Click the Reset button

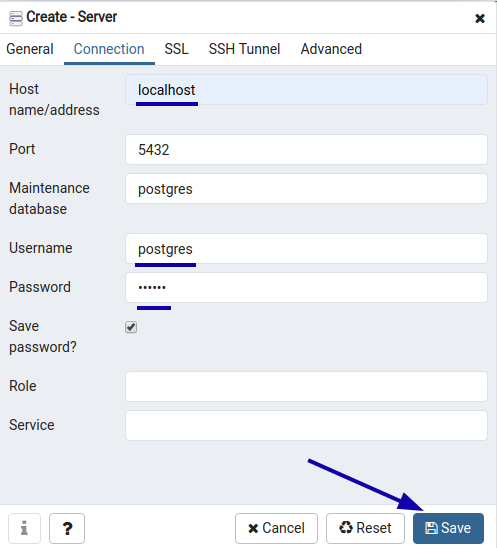(365, 528)
